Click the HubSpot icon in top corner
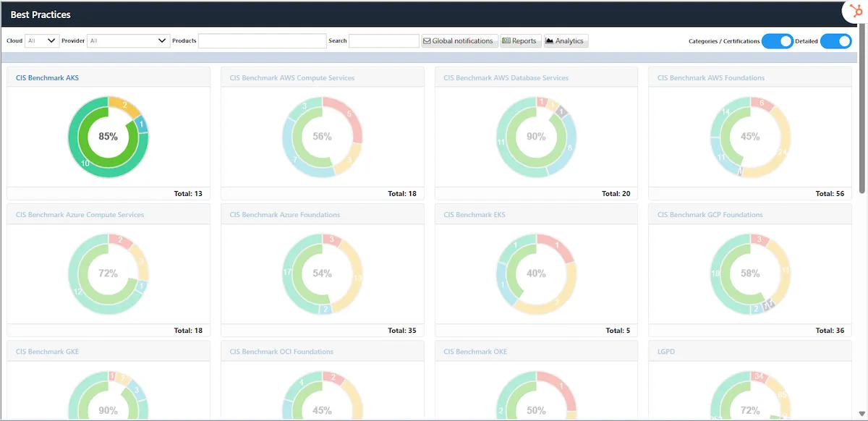 [856, 11]
